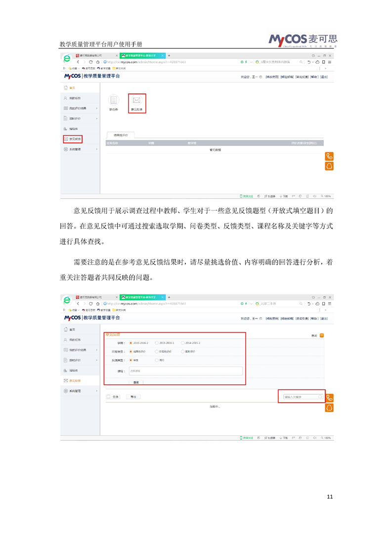Click browser forward arrow in the feedback-form screenshot
Image resolution: width=392 pixels, height=555 pixels.
[x=84, y=304]
